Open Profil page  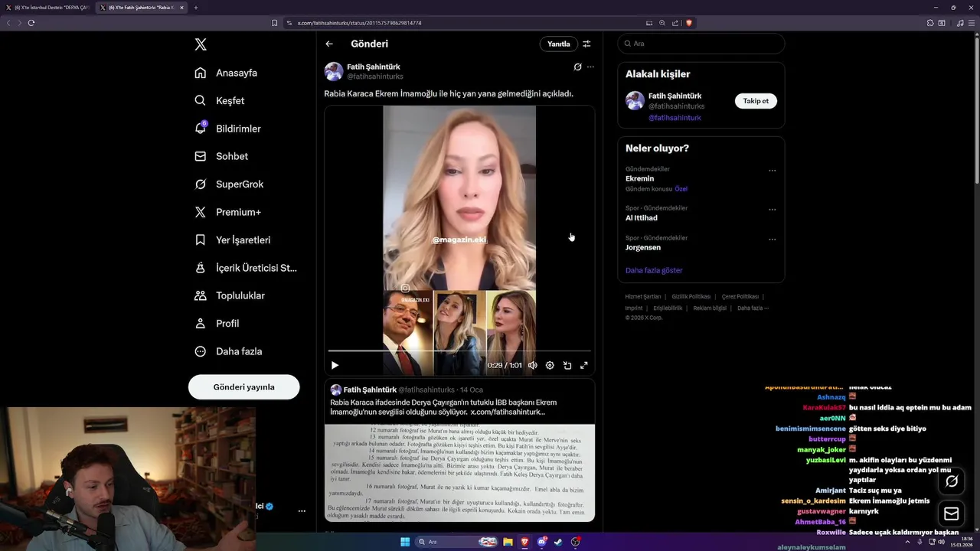point(217,323)
